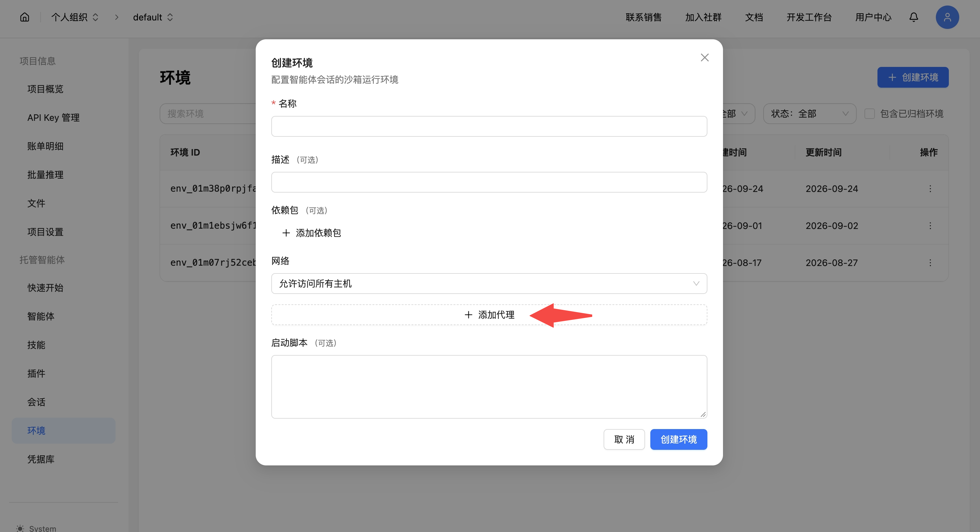Go to the home icon in top bar
The width and height of the screenshot is (980, 532).
tap(25, 17)
